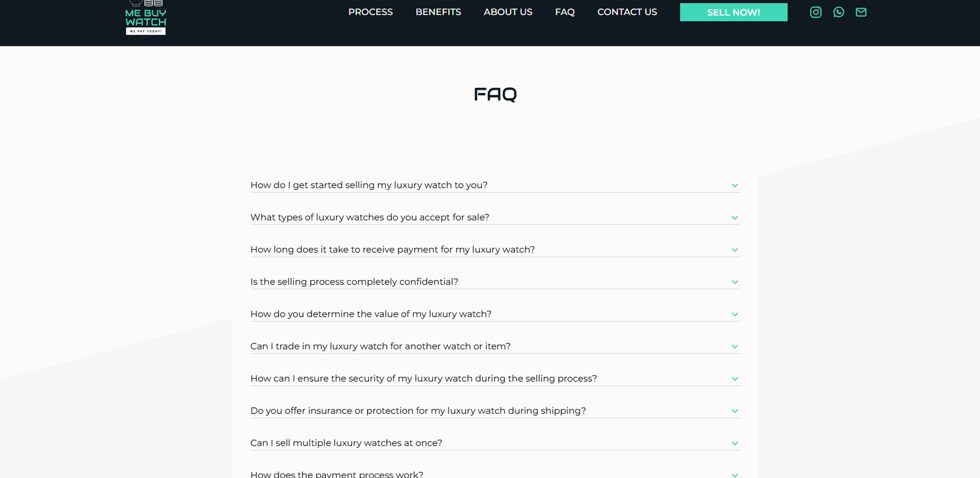Click 'Do you offer insurance or protection' question text

coord(418,411)
